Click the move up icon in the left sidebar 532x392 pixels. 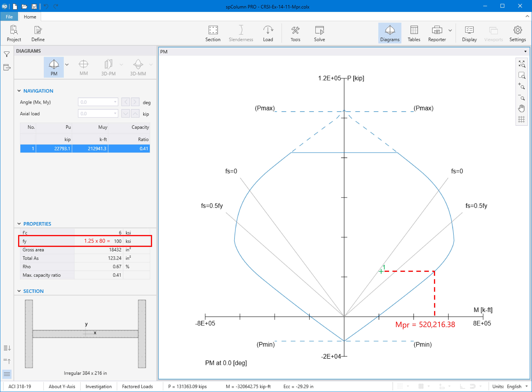pos(7,361)
